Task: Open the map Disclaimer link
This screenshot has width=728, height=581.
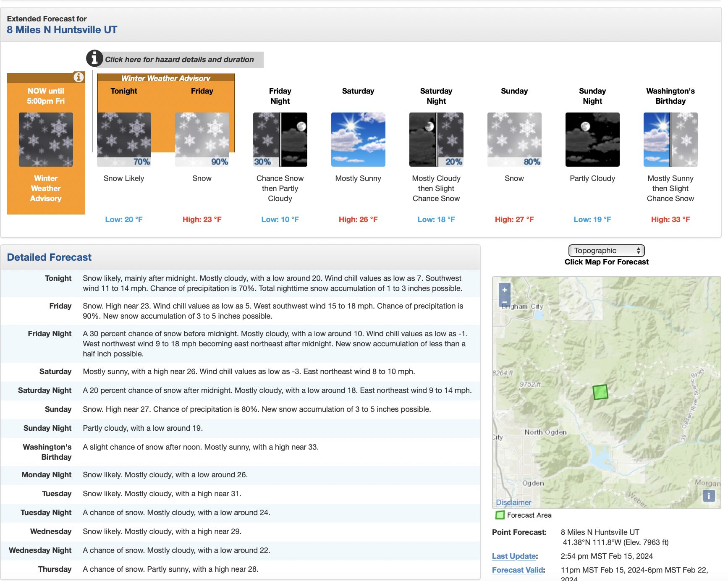Action: (513, 502)
